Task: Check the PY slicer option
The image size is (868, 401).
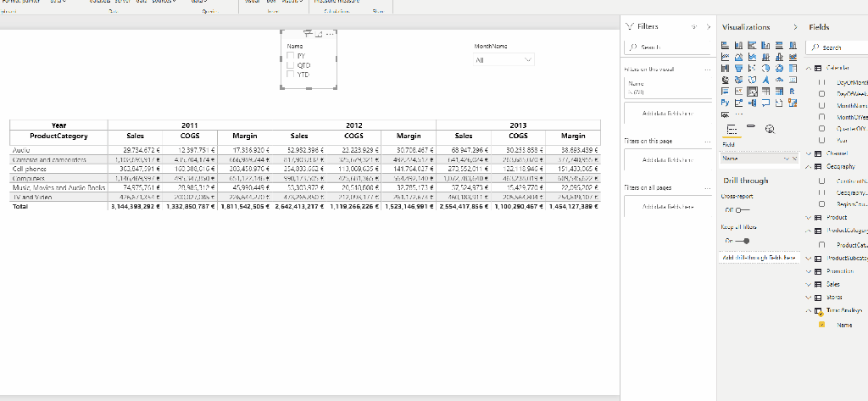Action: [x=290, y=55]
